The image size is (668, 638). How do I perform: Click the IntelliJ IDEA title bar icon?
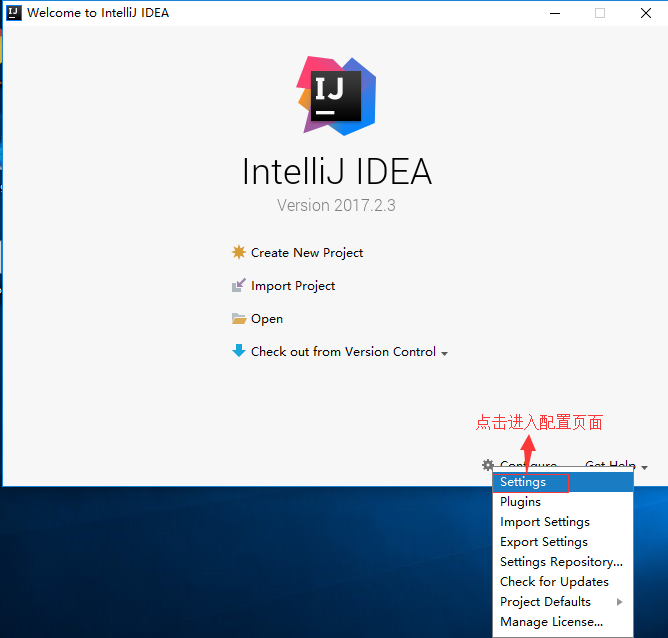click(x=14, y=13)
